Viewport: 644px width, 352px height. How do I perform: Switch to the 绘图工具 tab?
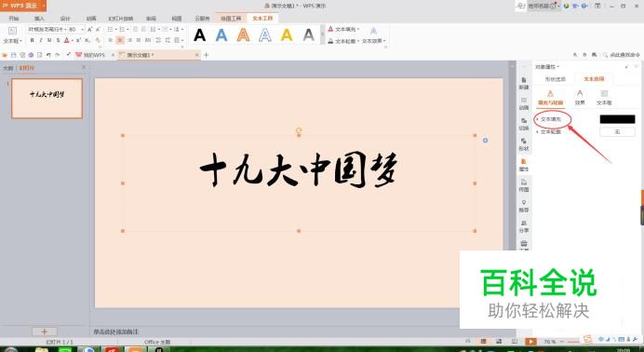point(231,19)
